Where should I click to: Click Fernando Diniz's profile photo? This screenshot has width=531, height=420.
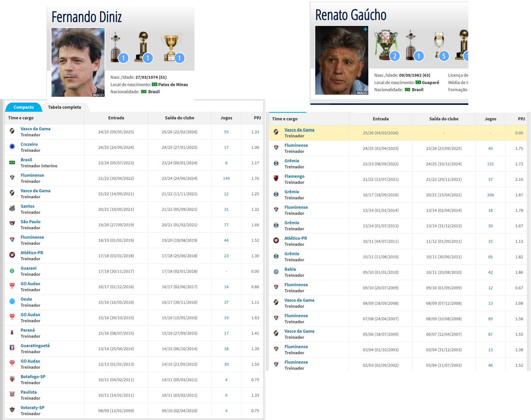coord(78,62)
